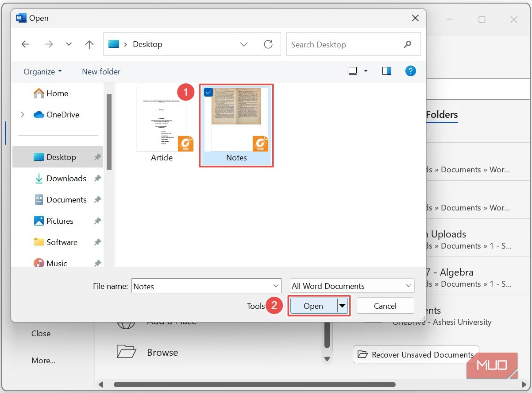532x393 pixels.
Task: Click Browse in the Word window
Action: tap(162, 352)
